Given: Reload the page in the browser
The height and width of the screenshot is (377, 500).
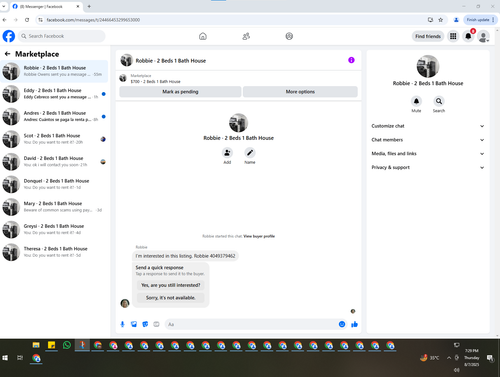Looking at the screenshot, I should (27, 20).
